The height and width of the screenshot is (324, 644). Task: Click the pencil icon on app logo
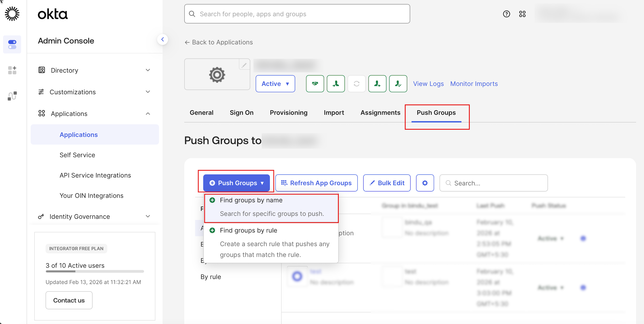[244, 65]
